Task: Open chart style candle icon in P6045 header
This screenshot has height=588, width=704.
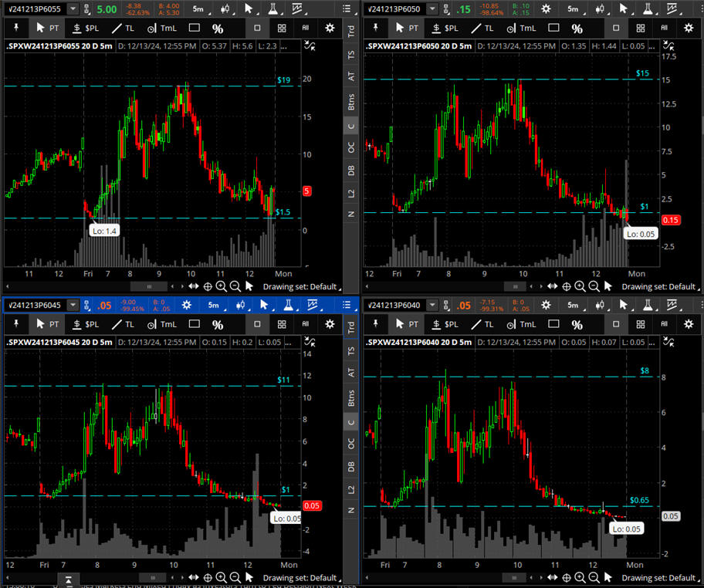Action: click(x=241, y=306)
